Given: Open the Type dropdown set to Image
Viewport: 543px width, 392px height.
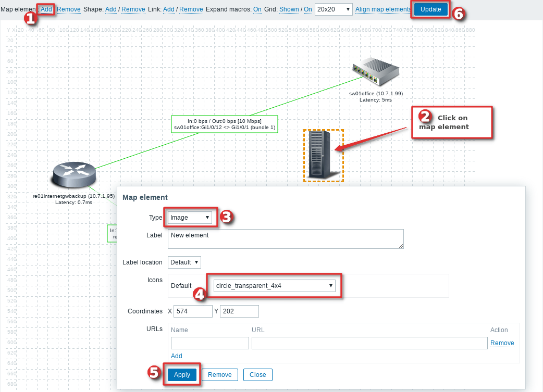Looking at the screenshot, I should tap(190, 218).
